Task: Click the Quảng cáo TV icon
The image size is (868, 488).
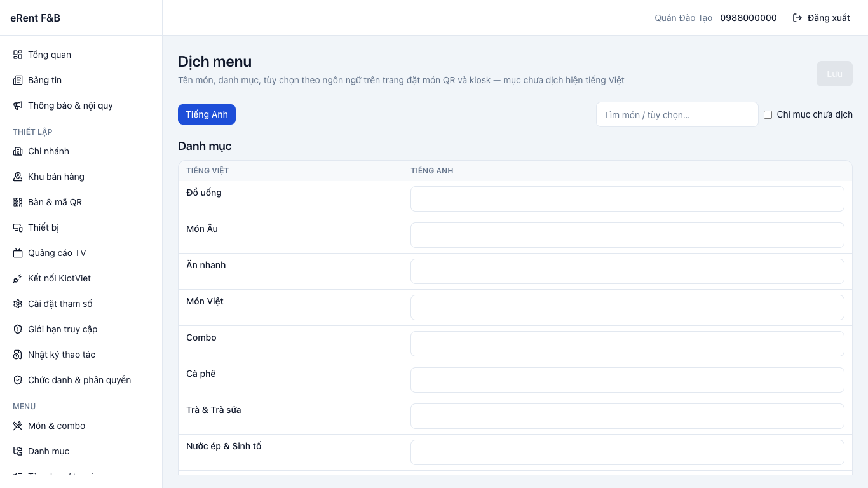Action: (18, 253)
